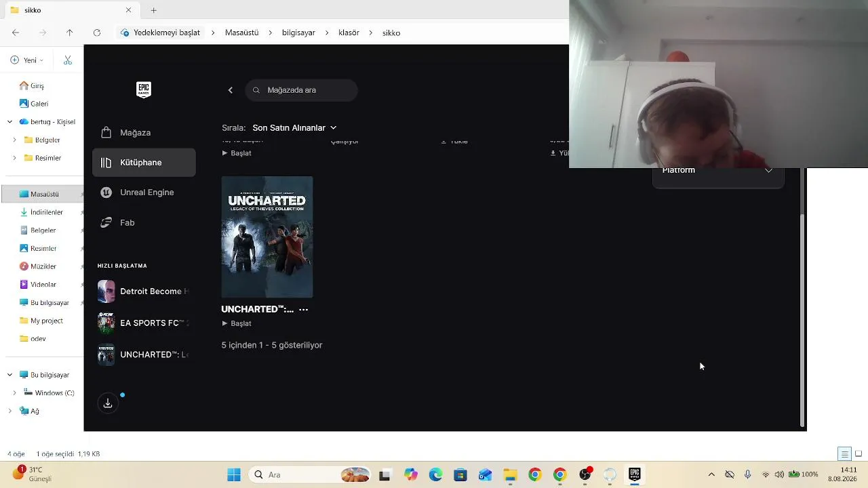
Task: Launch Detroit Become Human from quick launch
Action: tap(144, 291)
